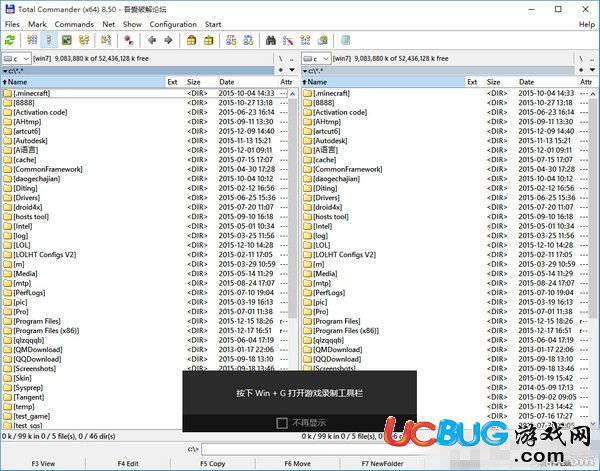The width and height of the screenshot is (600, 471).
Task: Open the Configuration menu
Action: point(173,24)
